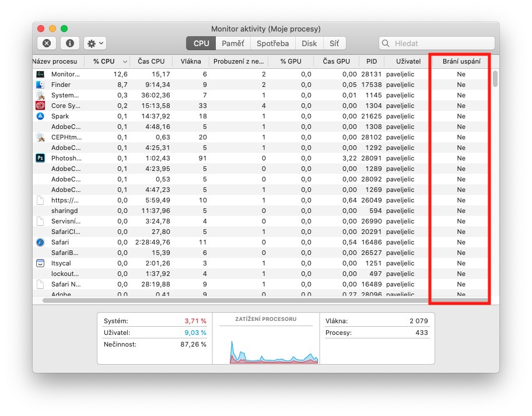This screenshot has height=416, width=532.
Task: Click PID value 594
Action: click(375, 211)
